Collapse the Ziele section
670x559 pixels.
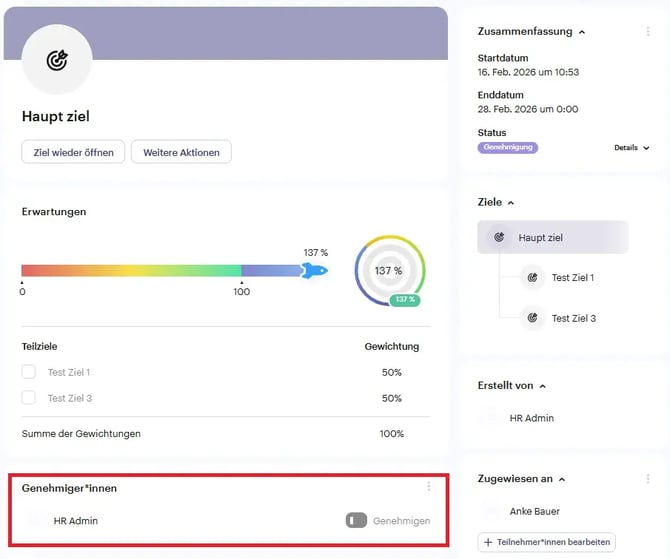coord(511,203)
